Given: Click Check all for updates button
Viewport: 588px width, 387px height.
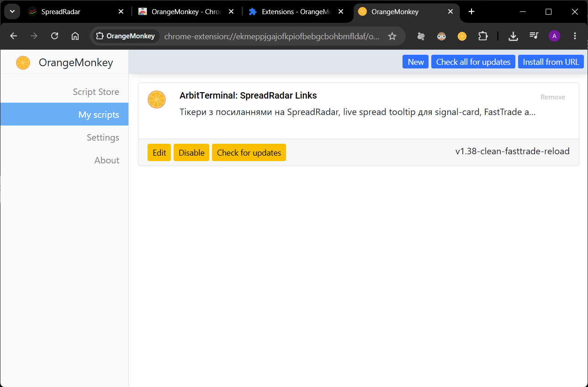Looking at the screenshot, I should 473,62.
